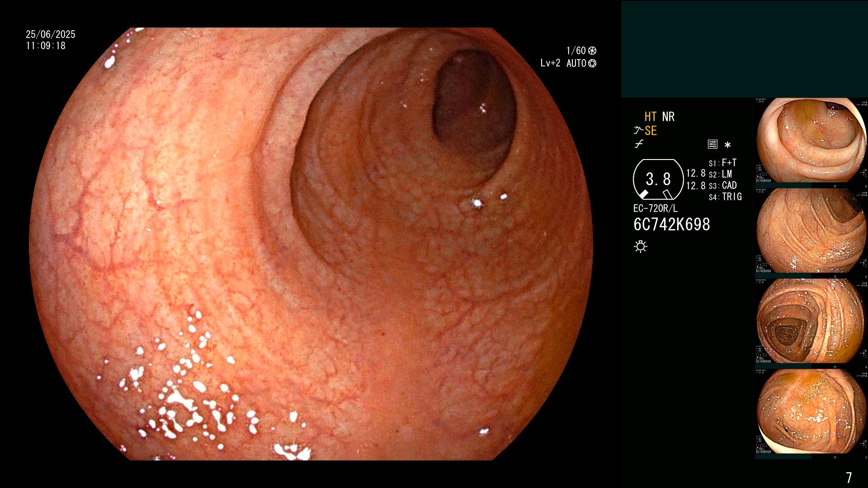Image resolution: width=868 pixels, height=488 pixels.
Task: Click the AUTO iris icon
Action: pos(592,63)
